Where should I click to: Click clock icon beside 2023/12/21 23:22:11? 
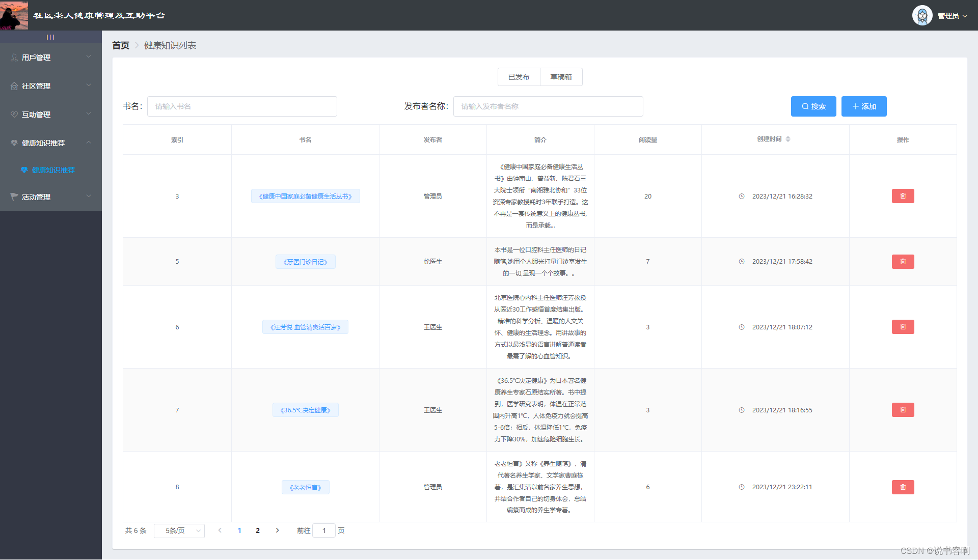pyautogui.click(x=742, y=487)
